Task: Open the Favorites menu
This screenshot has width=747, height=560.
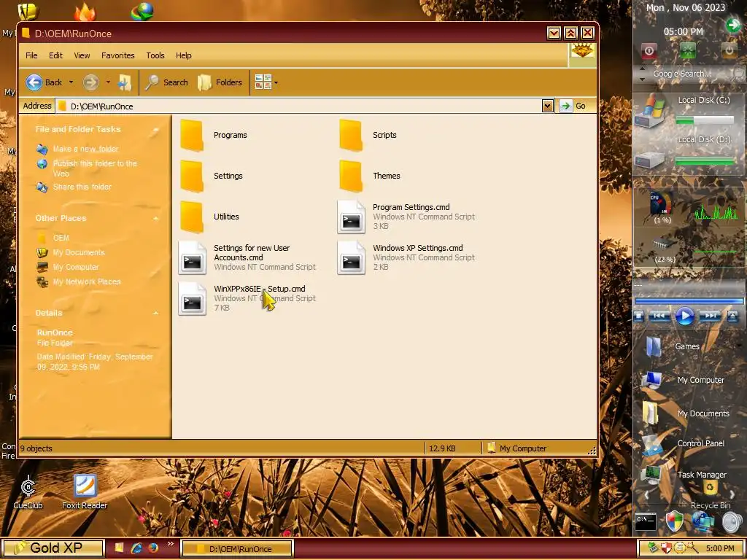Action: 117,55
